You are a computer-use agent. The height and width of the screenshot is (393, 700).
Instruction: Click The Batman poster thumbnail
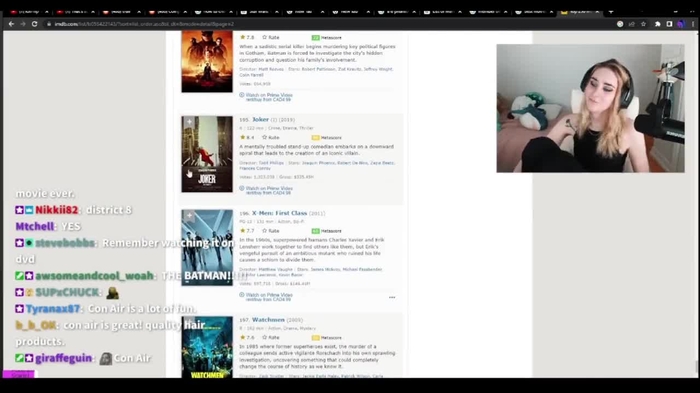click(x=207, y=62)
